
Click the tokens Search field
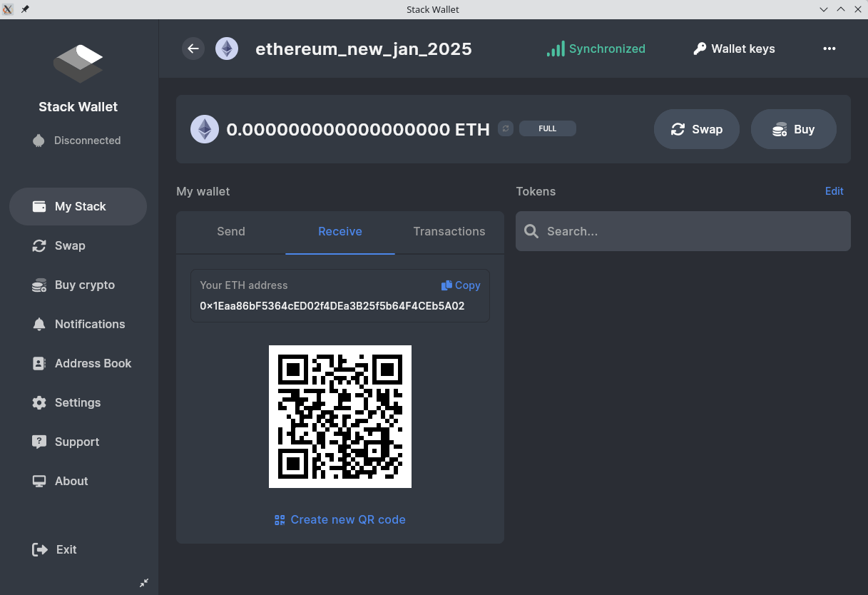(683, 231)
